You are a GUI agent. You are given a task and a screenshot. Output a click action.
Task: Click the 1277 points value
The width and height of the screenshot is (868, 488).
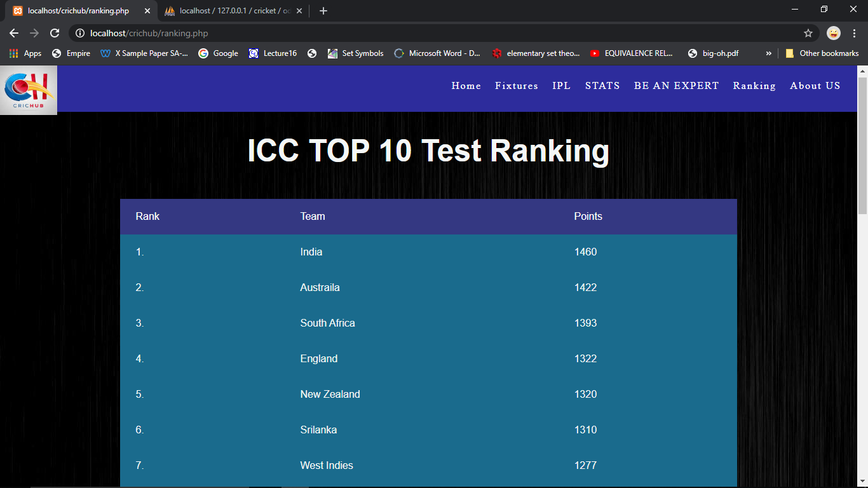click(586, 466)
